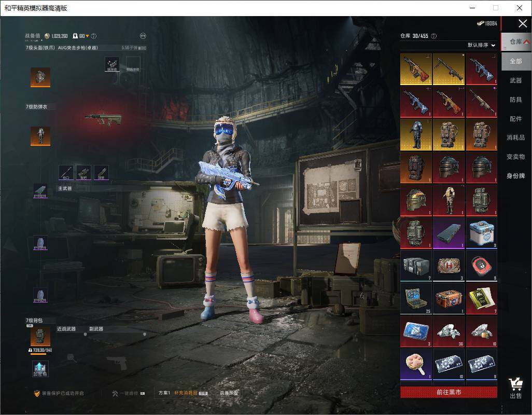Open the 配件 category tab
The image size is (532, 415).
pos(516,119)
